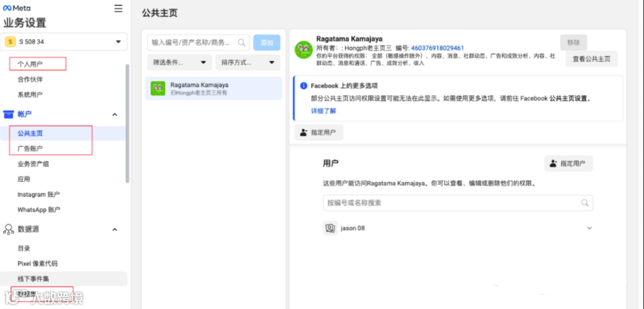Viewport: 644px width, 309px height.
Task: Open 目录 in the sidebar
Action: point(24,248)
